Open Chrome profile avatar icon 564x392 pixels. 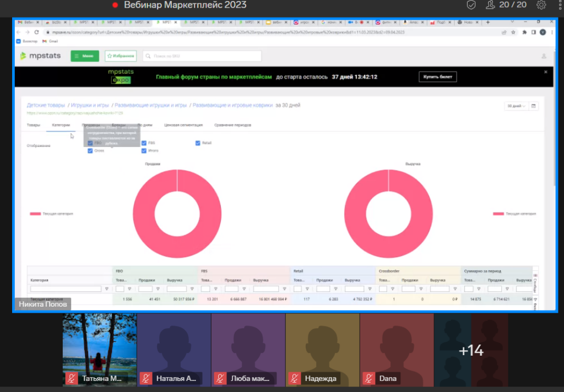(x=543, y=32)
